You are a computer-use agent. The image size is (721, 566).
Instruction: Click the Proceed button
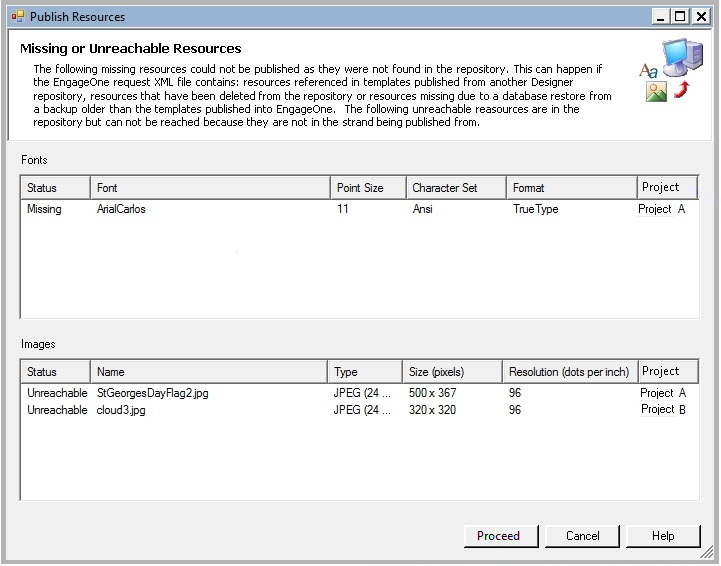pyautogui.click(x=500, y=536)
